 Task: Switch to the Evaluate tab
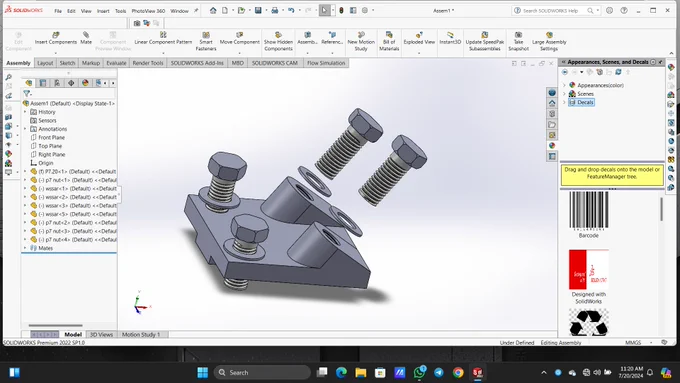pyautogui.click(x=116, y=63)
